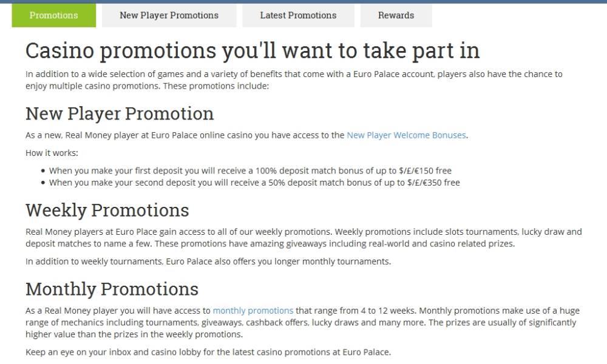Image resolution: width=607 pixels, height=364 pixels.
Task: Click the paragraph about slots tournaments and lucky draw
Action: [x=303, y=238]
